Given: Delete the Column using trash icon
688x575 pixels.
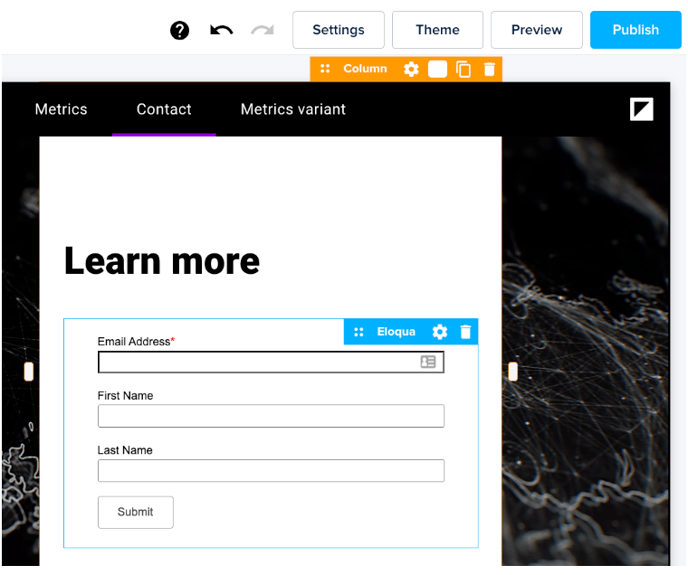Looking at the screenshot, I should click(x=489, y=69).
